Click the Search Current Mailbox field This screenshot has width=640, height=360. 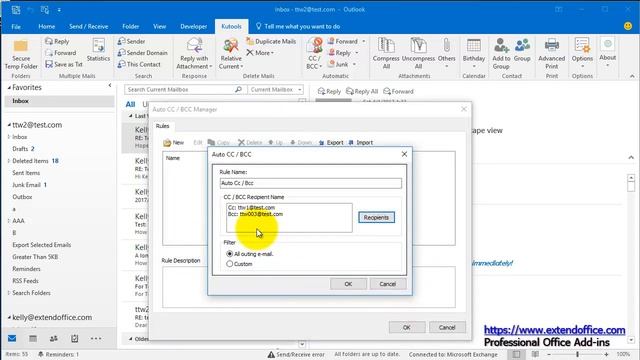[180, 89]
